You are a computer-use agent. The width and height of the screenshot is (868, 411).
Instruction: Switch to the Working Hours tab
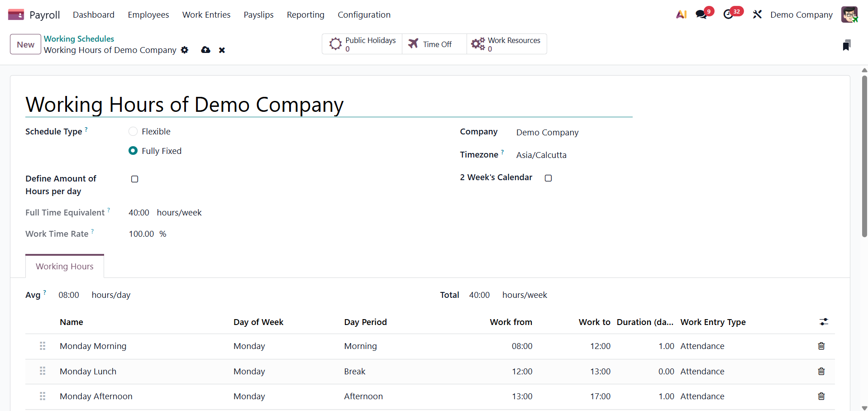65,267
